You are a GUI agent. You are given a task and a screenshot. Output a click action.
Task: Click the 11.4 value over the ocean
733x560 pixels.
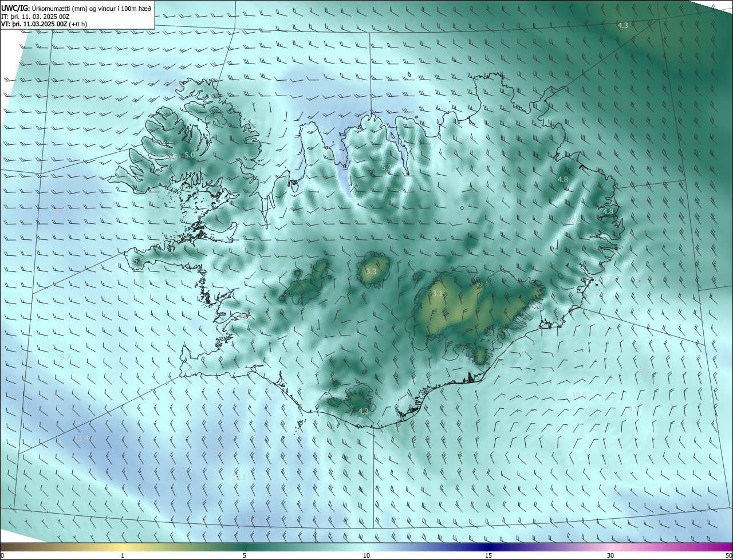point(82,439)
